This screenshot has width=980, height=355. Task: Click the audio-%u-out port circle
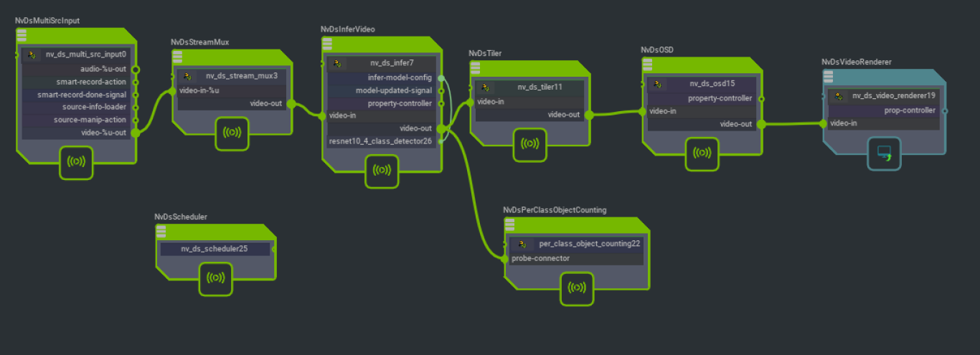(x=136, y=70)
